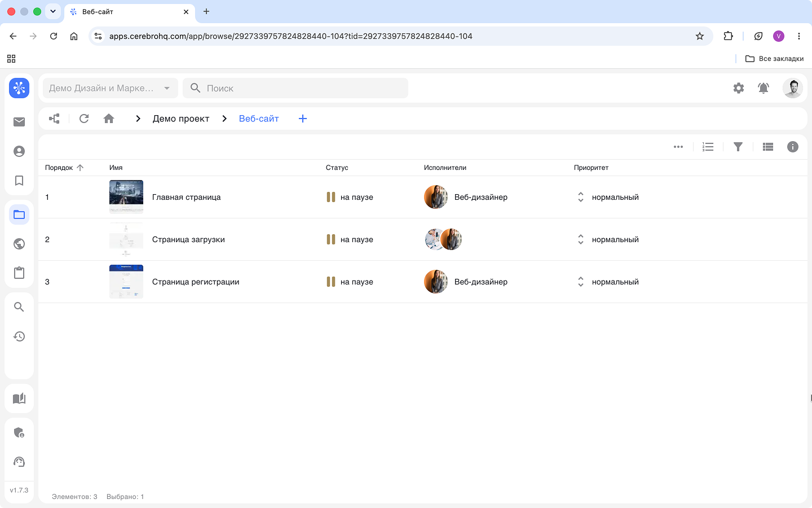Select the Главная страница task name
This screenshot has height=508, width=812.
187,197
